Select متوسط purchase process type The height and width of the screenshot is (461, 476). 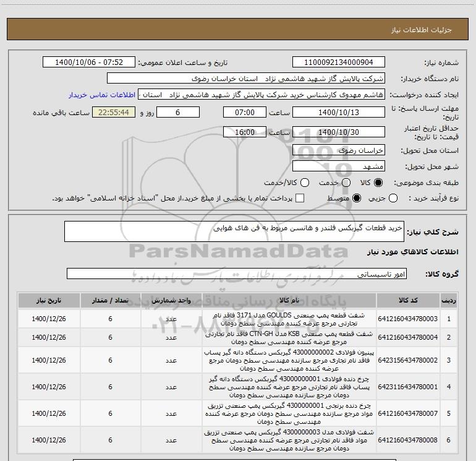(x=355, y=199)
